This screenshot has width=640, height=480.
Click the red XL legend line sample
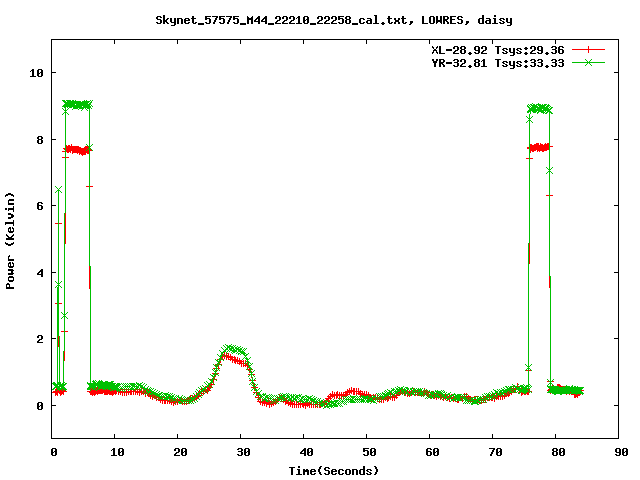point(588,50)
